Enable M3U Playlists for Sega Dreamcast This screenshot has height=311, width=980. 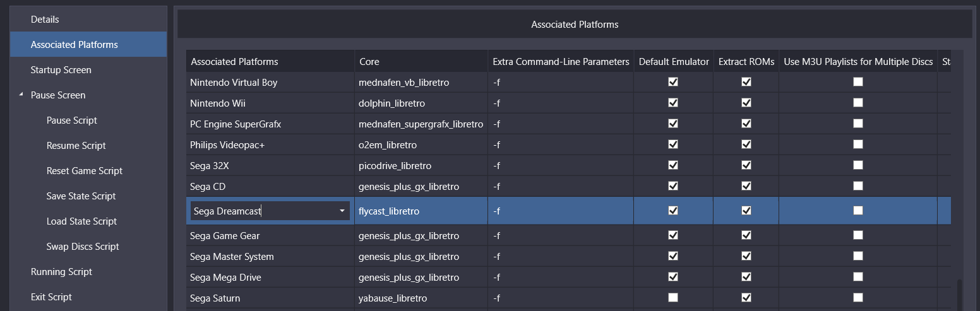[x=858, y=211]
